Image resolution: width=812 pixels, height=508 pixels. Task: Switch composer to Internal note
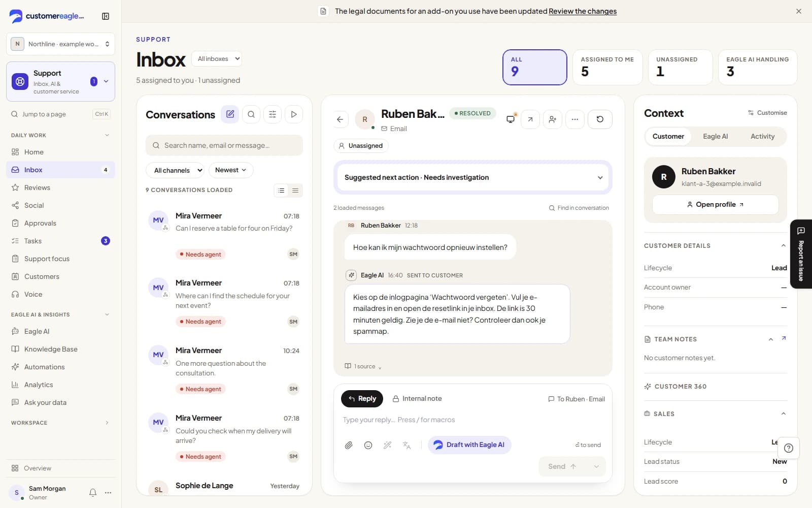coord(417,399)
